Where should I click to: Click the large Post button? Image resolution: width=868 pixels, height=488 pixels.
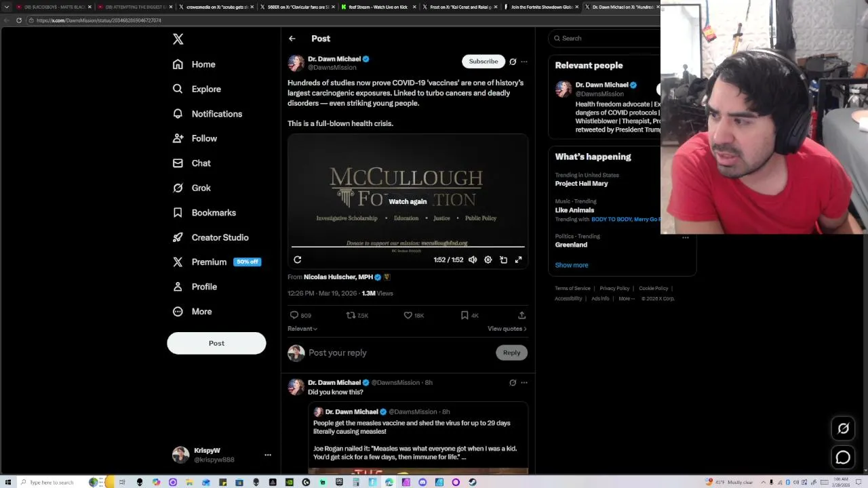point(216,343)
